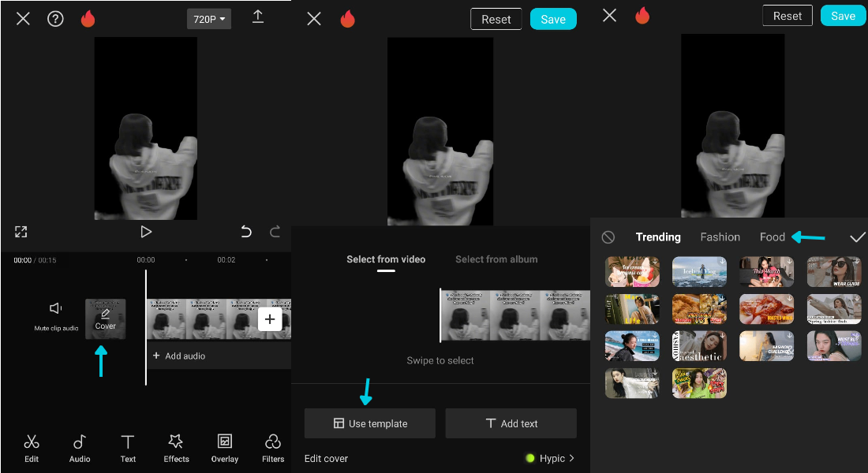Image resolution: width=868 pixels, height=473 pixels.
Task: Select a frame from the cover filmstrip
Action: point(514,315)
